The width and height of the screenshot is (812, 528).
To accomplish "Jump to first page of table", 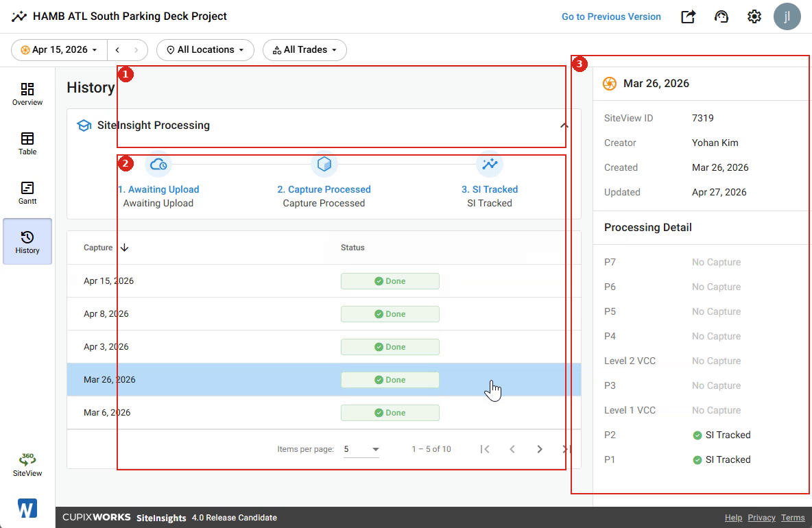I will [x=485, y=448].
